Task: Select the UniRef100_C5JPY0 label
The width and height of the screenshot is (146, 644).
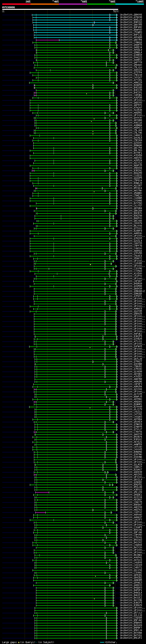Action: (x=131, y=276)
